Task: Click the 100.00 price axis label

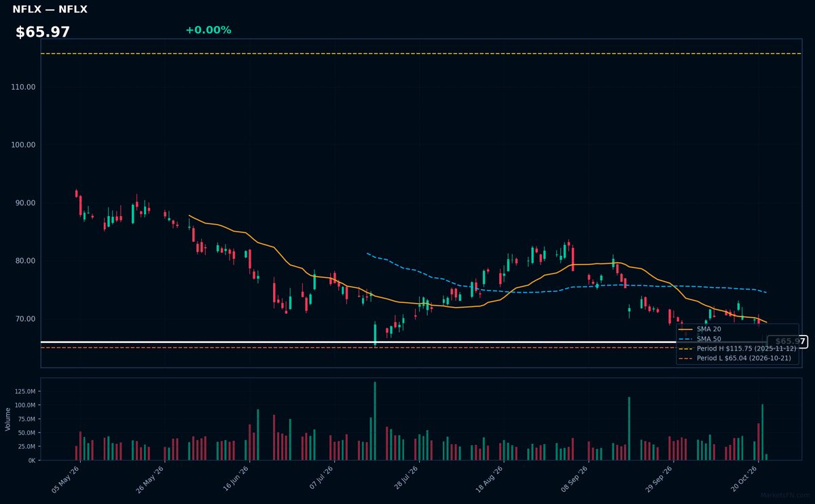Action: (x=24, y=145)
